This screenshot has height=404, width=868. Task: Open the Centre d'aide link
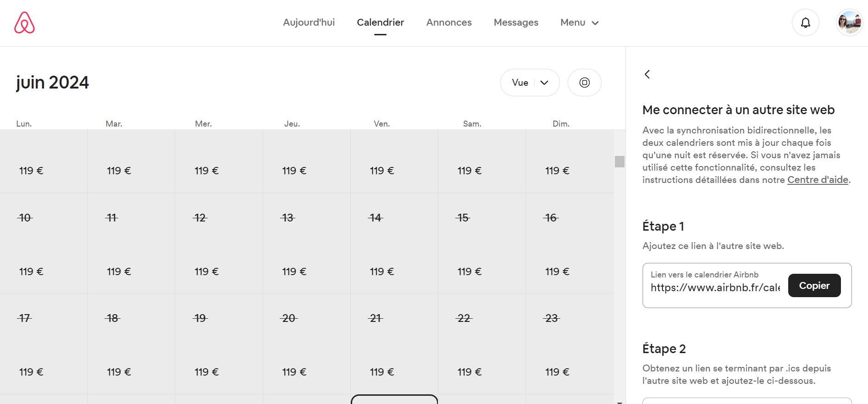818,180
